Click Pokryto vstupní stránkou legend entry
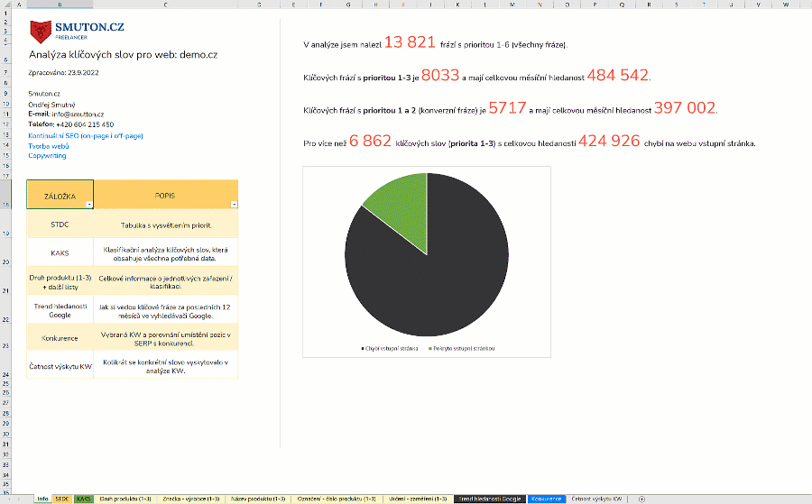This screenshot has width=812, height=504. click(461, 348)
